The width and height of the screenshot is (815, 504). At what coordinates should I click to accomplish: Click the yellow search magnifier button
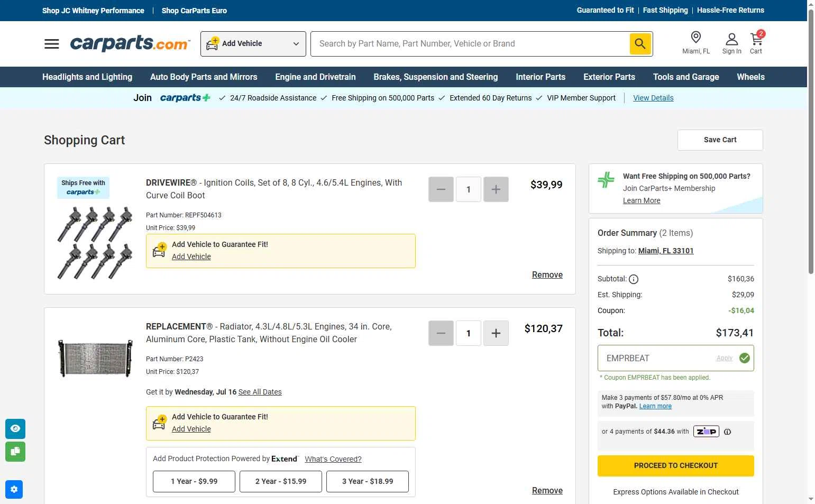(640, 44)
